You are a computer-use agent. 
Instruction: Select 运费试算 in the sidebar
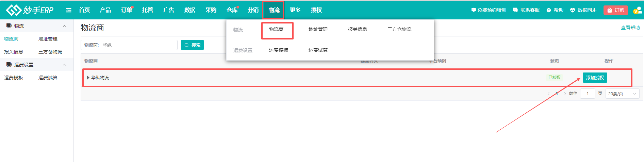pos(48,78)
